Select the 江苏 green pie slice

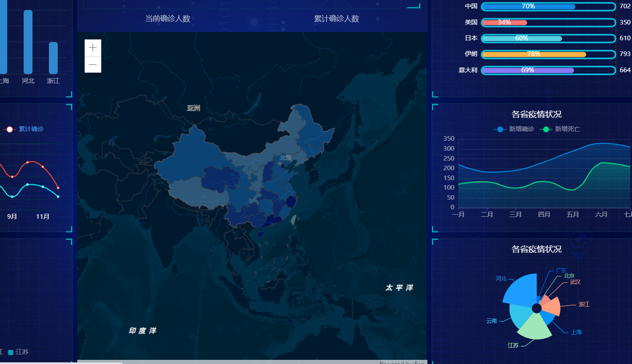(534, 329)
